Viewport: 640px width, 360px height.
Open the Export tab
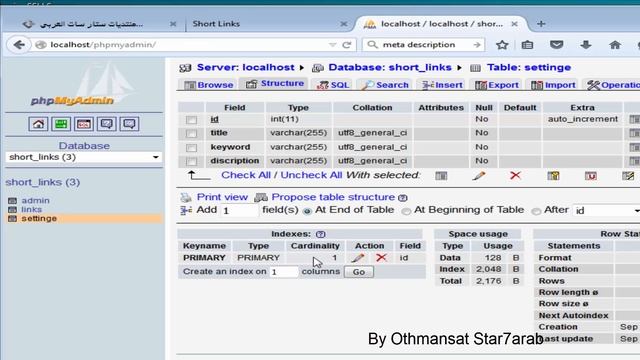pyautogui.click(x=497, y=85)
